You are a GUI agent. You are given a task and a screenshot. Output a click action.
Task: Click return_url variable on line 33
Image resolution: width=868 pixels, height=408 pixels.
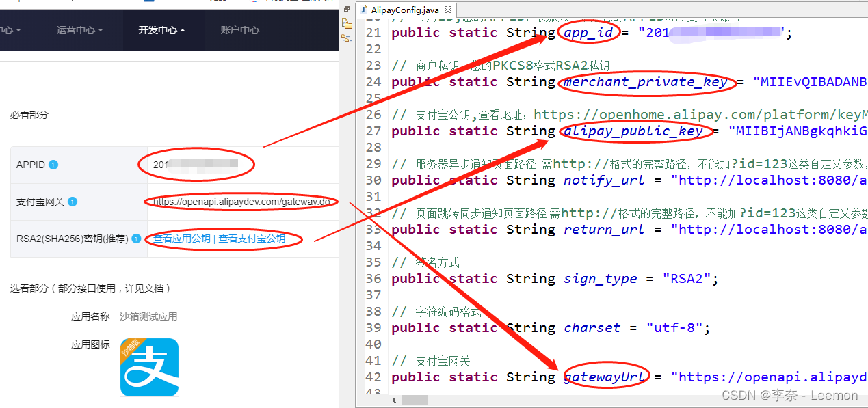click(605, 230)
